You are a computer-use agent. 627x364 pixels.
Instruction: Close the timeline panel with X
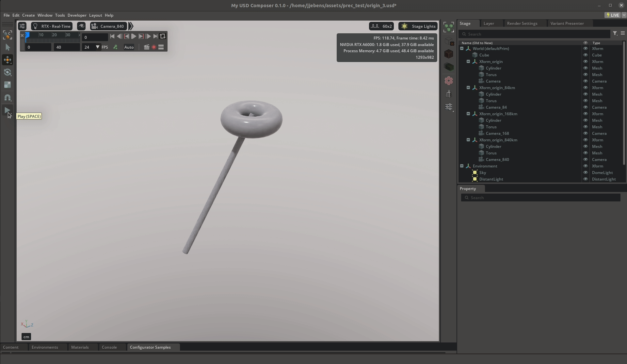pos(22,35)
